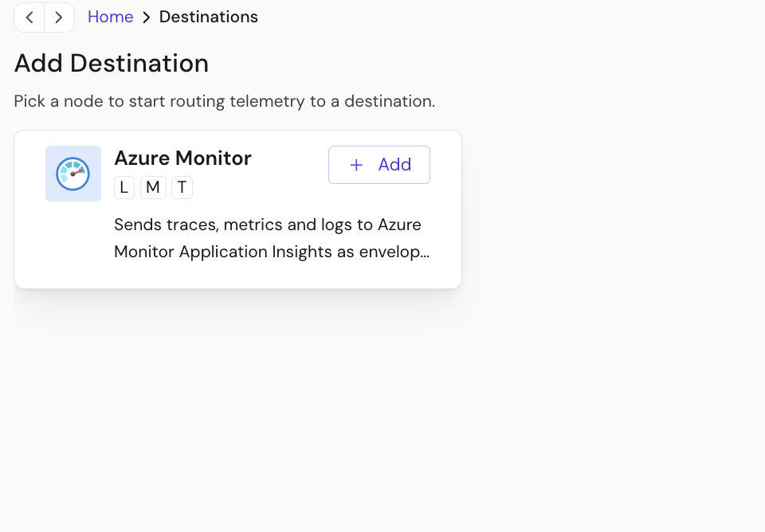Click the Add Destination heading

coord(112,64)
